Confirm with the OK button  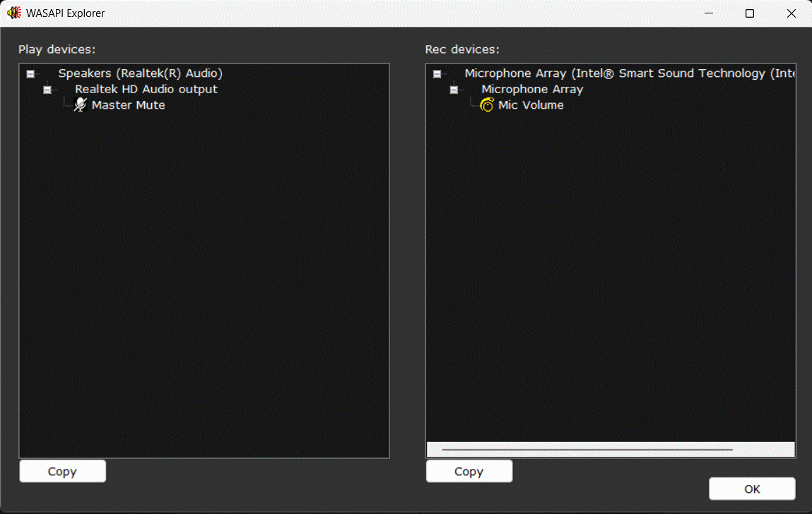point(752,489)
